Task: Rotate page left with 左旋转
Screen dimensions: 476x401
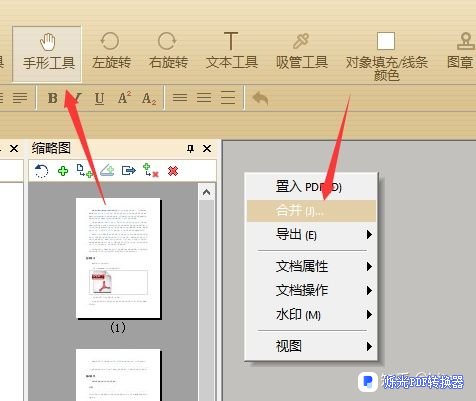Action: [111, 51]
